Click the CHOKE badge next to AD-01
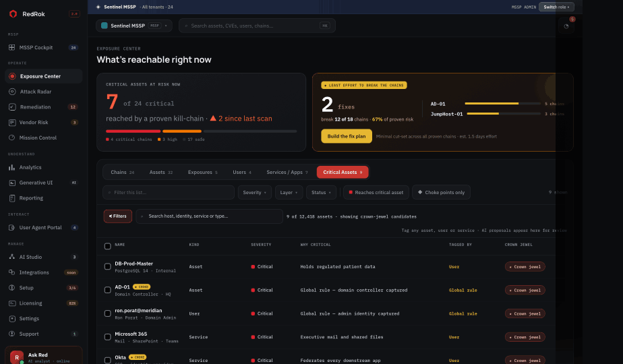Viewport: 623px width, 364px height. click(142, 286)
